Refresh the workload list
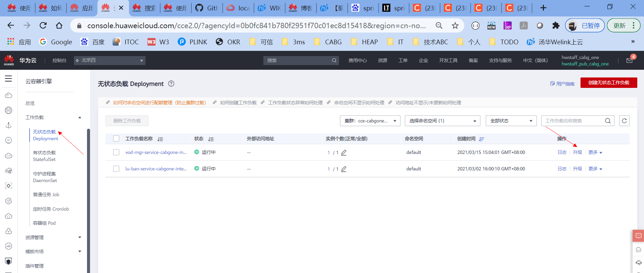Screen dimensions: 644x273 coord(624,121)
